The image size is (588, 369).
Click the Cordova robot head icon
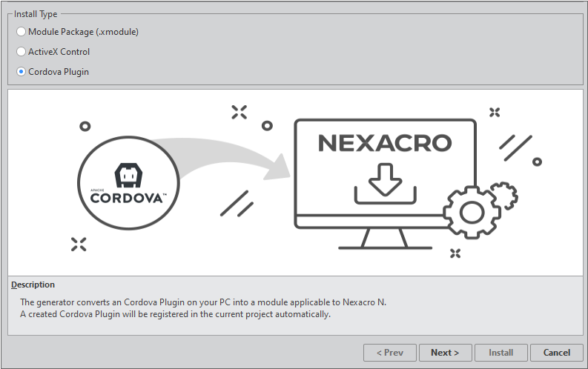click(129, 175)
